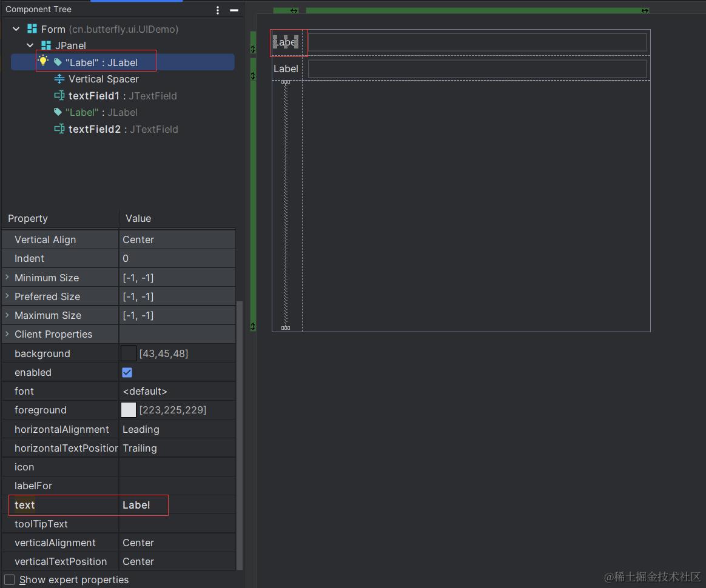
Task: Open verticalAlignment Center dropdown
Action: (x=177, y=543)
